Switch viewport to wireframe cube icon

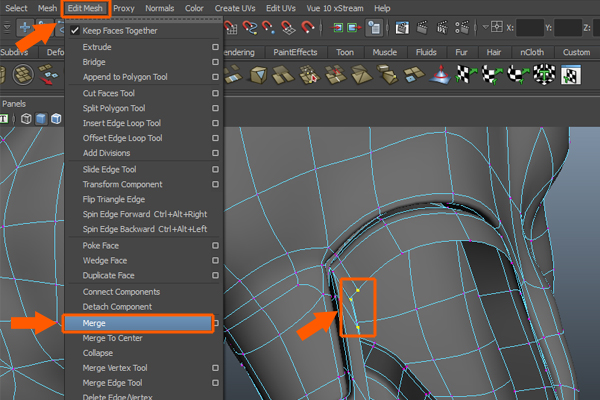point(26,119)
